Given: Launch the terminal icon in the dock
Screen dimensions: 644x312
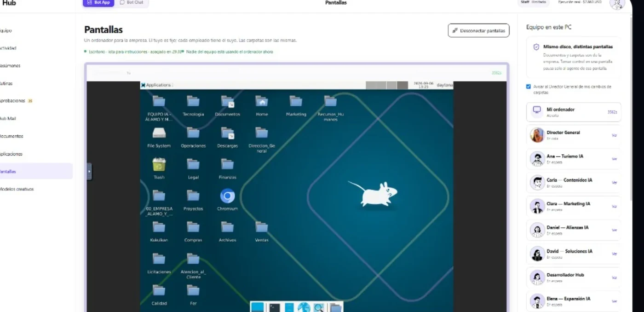Looking at the screenshot, I should coord(275,307).
